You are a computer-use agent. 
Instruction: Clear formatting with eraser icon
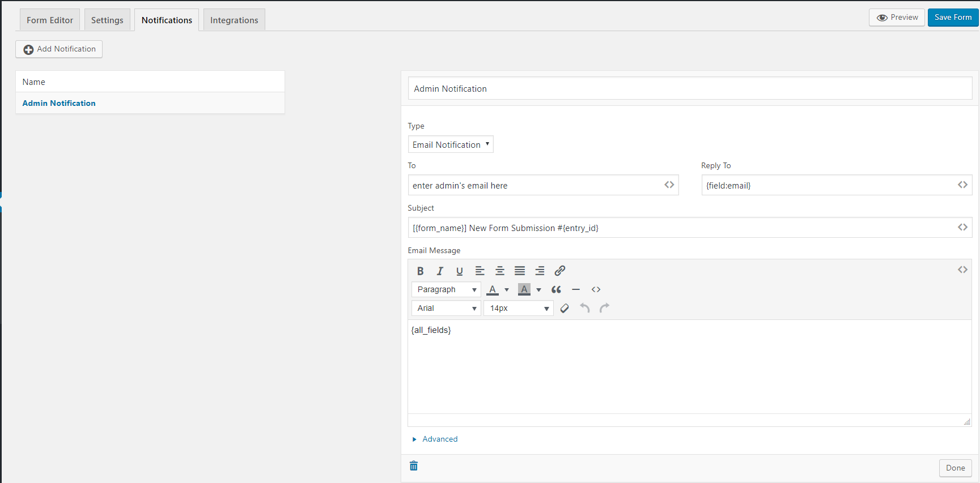click(x=565, y=308)
